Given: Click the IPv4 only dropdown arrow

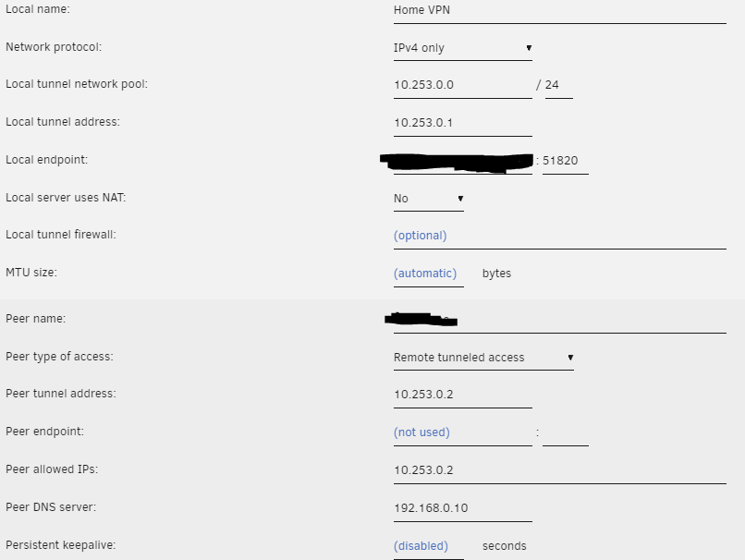Looking at the screenshot, I should point(529,48).
